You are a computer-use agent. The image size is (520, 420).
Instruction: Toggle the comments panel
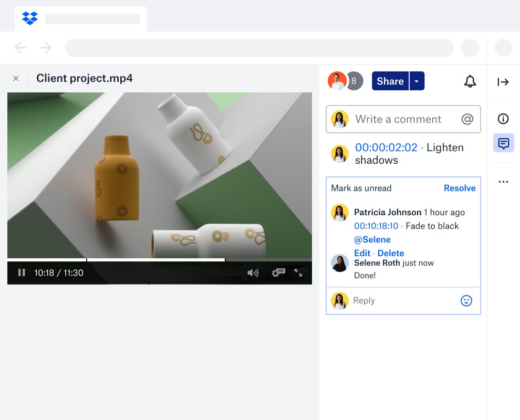503,143
